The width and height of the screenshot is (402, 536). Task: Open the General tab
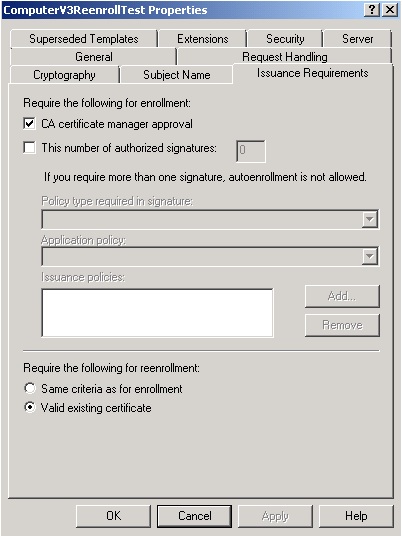[94, 57]
